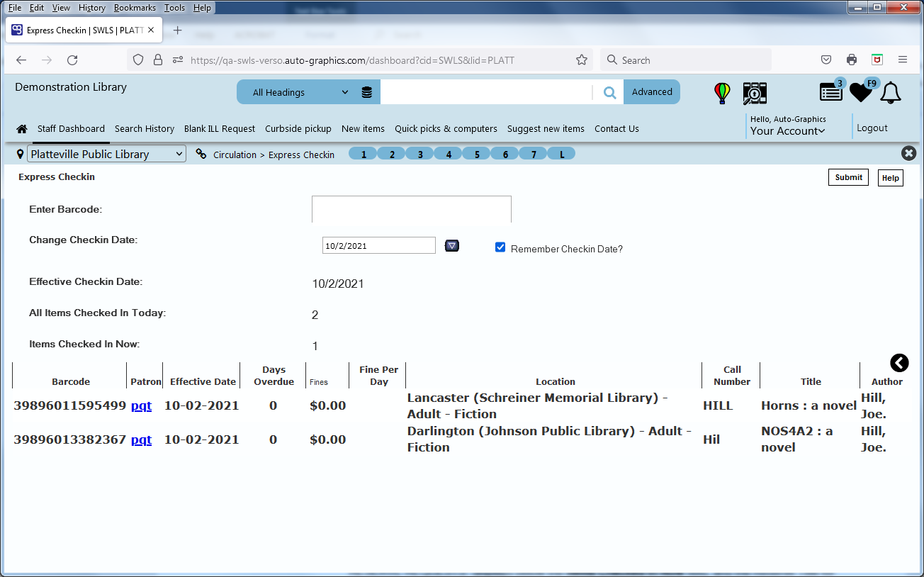Click the database stack icon in search bar
The image size is (924, 577).
point(366,92)
